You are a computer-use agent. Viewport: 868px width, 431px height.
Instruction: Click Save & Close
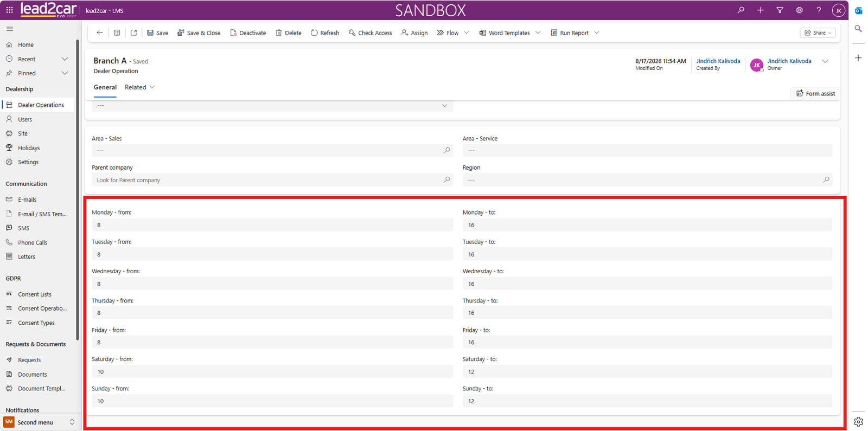(199, 33)
